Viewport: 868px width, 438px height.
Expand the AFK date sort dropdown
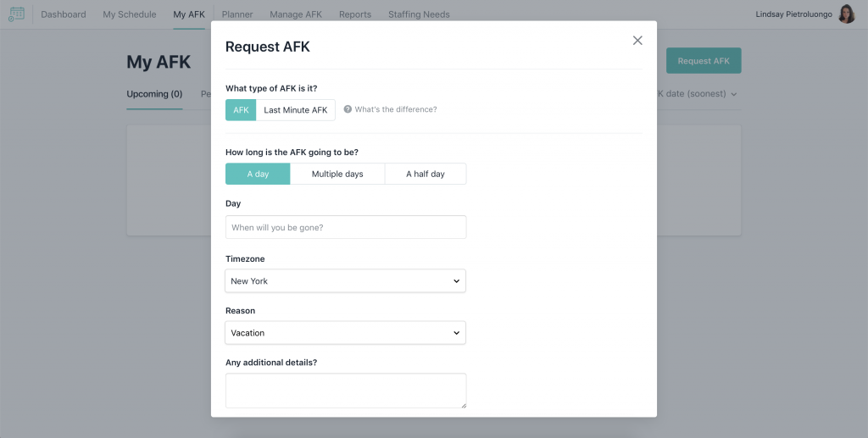click(x=695, y=94)
